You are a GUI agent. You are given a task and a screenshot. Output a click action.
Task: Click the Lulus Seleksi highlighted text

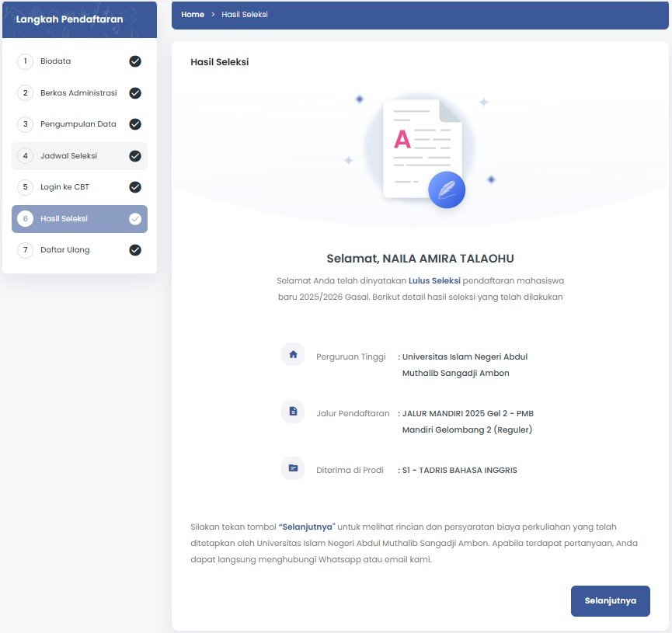[434, 280]
